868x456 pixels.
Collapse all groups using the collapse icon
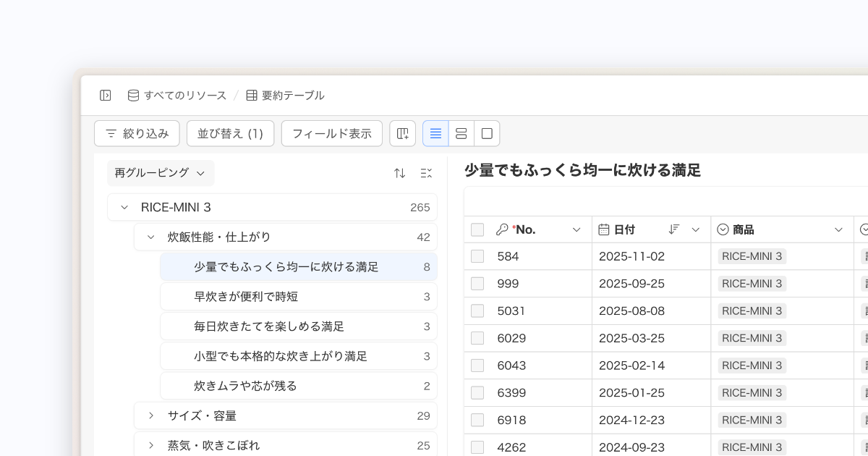[426, 173]
